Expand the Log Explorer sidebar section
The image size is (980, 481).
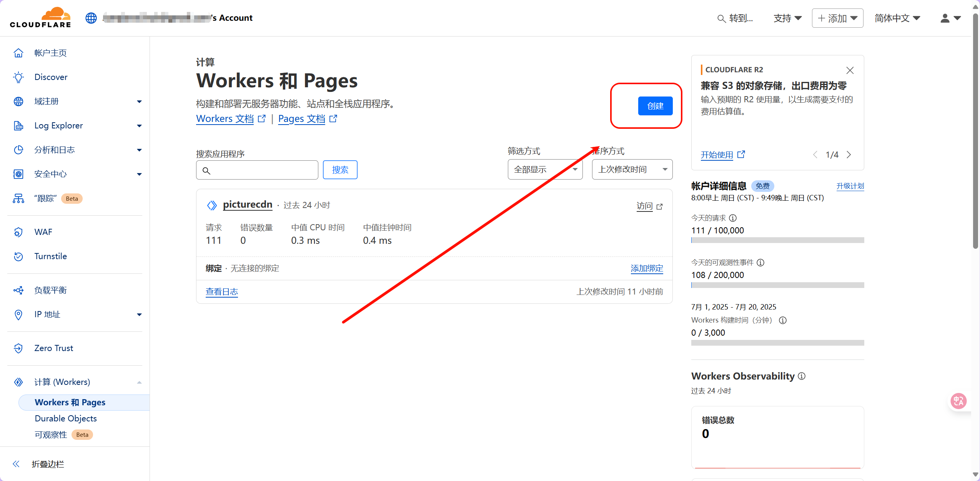(x=139, y=126)
